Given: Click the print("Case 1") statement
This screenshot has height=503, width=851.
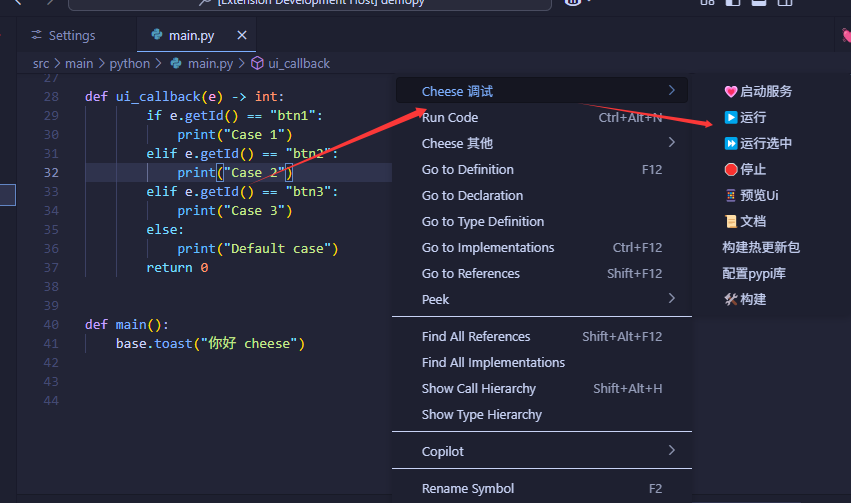Looking at the screenshot, I should point(234,135).
